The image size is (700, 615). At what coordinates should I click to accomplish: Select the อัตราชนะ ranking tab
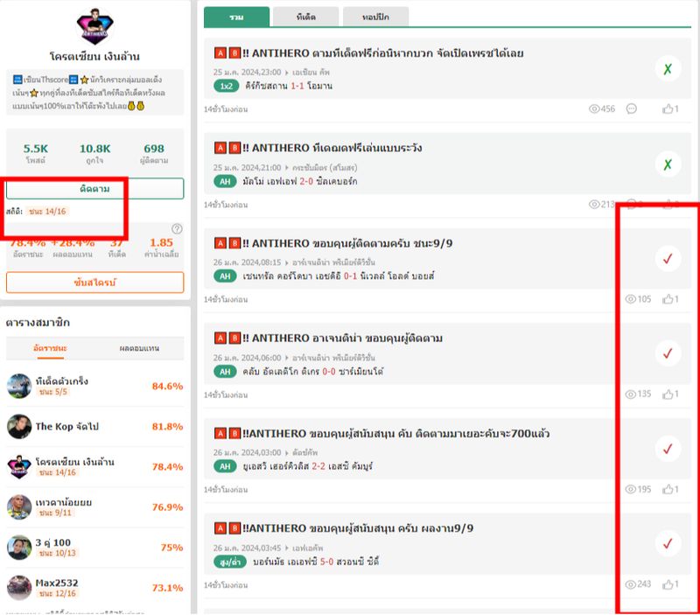(49, 348)
